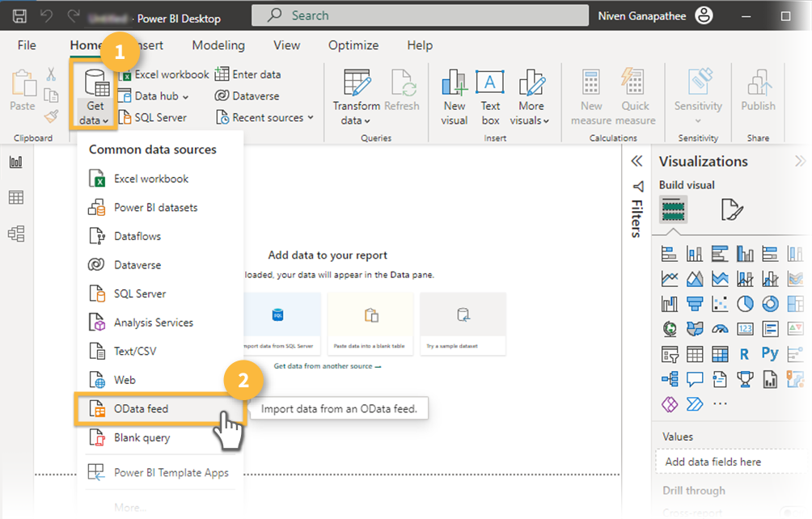Open the Modeling ribbon tab

click(x=218, y=45)
